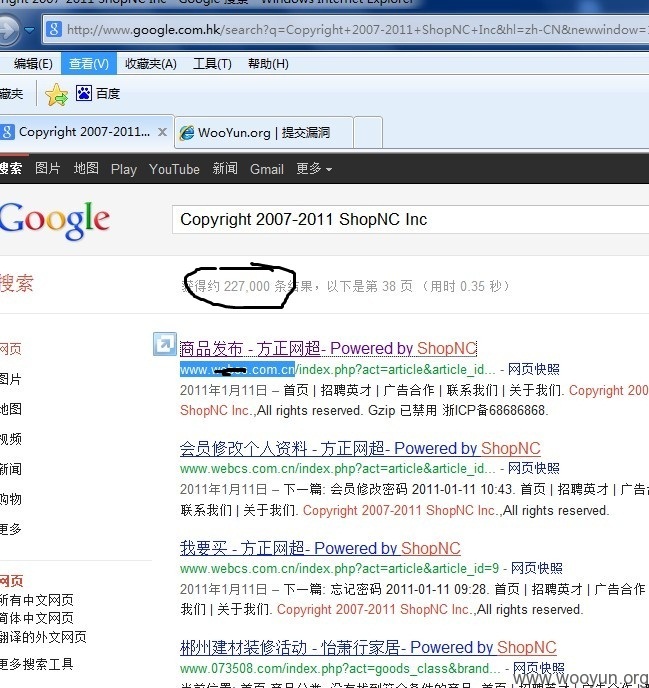Open Play in Google top bar
The image size is (649, 688).
click(124, 169)
